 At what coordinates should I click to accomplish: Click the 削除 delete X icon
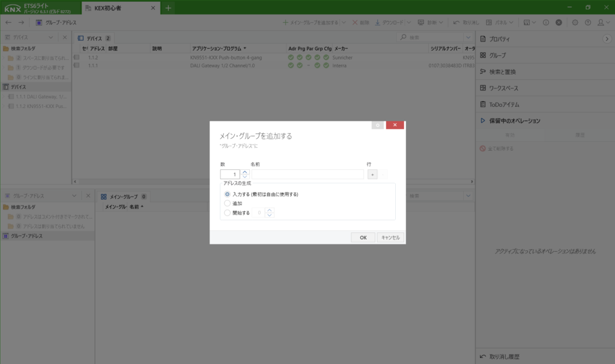[x=354, y=22]
